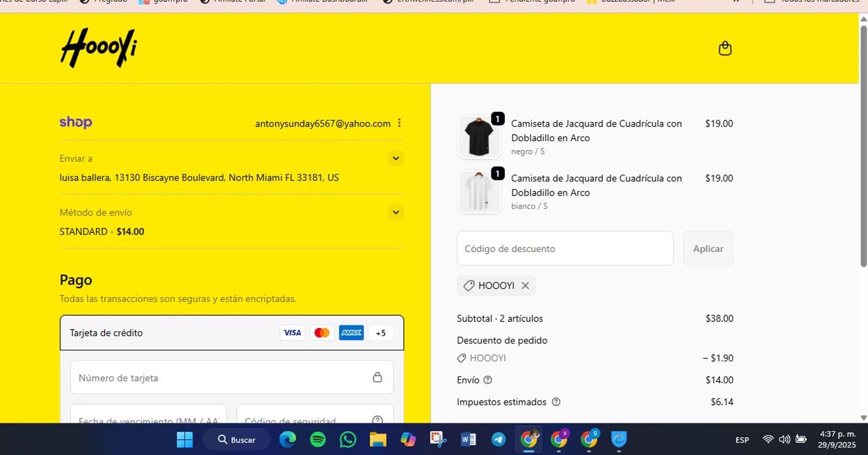
Task: Click the padlock icon in card number field
Action: (377, 378)
